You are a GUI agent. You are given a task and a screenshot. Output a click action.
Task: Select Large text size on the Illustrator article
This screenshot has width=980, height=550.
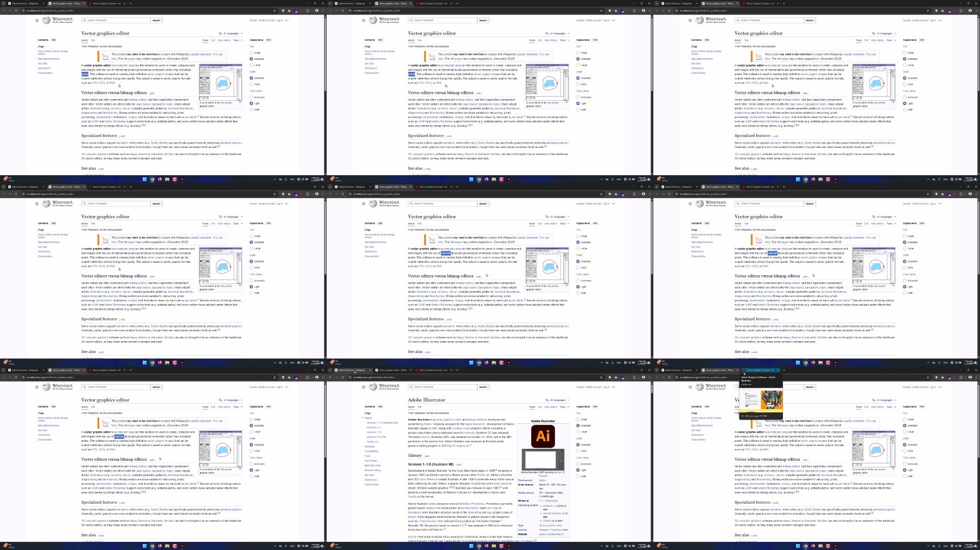point(578,432)
